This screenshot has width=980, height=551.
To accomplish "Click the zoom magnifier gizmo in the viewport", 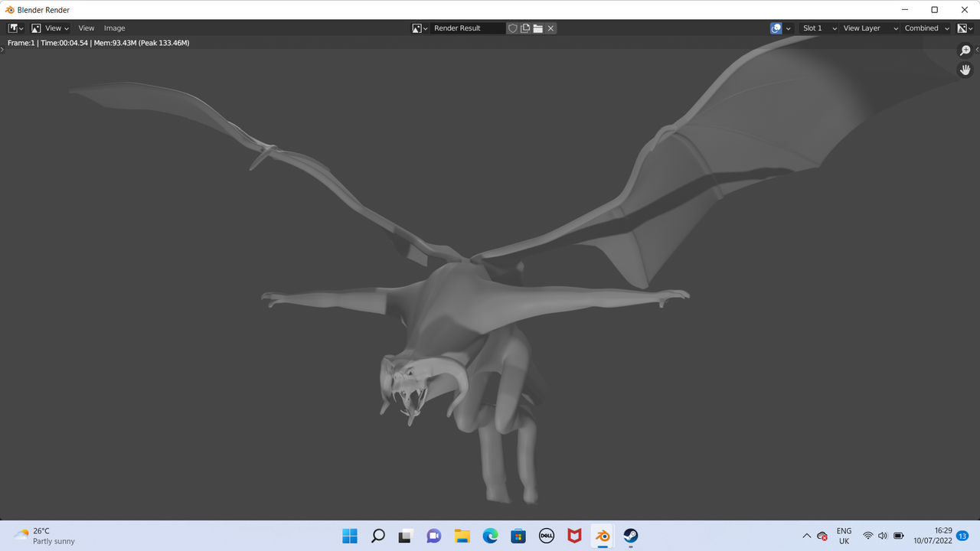I will (965, 51).
